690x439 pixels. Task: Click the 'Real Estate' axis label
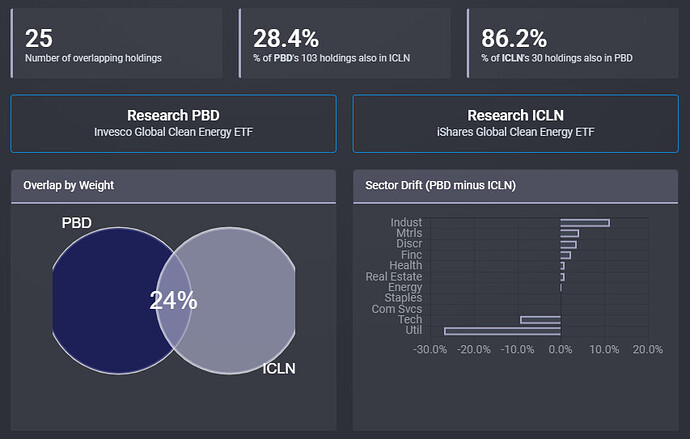[x=393, y=276]
